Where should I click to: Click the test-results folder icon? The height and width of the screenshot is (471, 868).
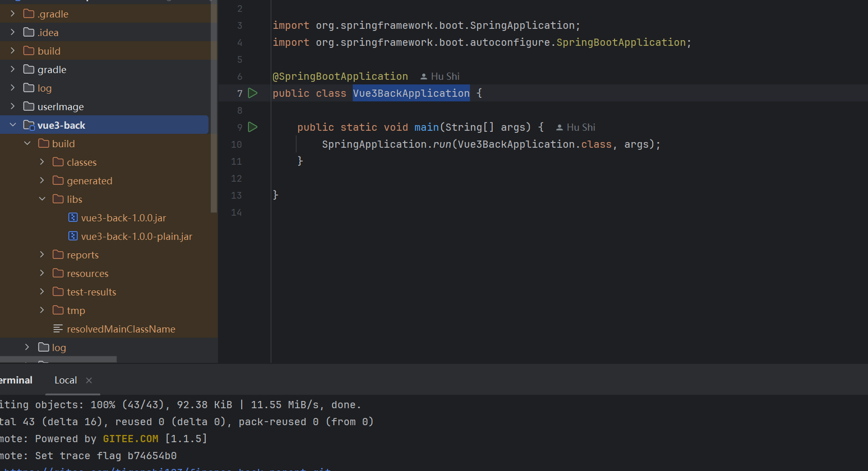[x=58, y=292]
